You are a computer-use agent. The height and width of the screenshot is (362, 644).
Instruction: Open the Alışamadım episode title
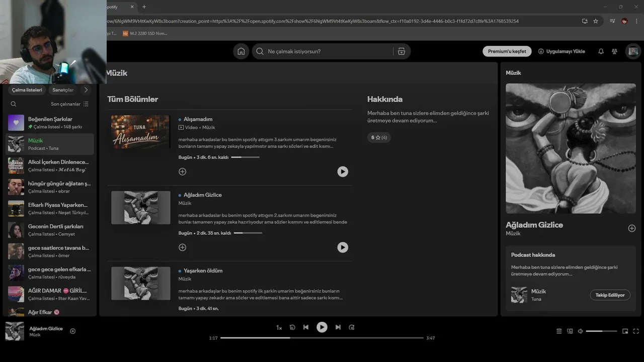click(x=198, y=119)
